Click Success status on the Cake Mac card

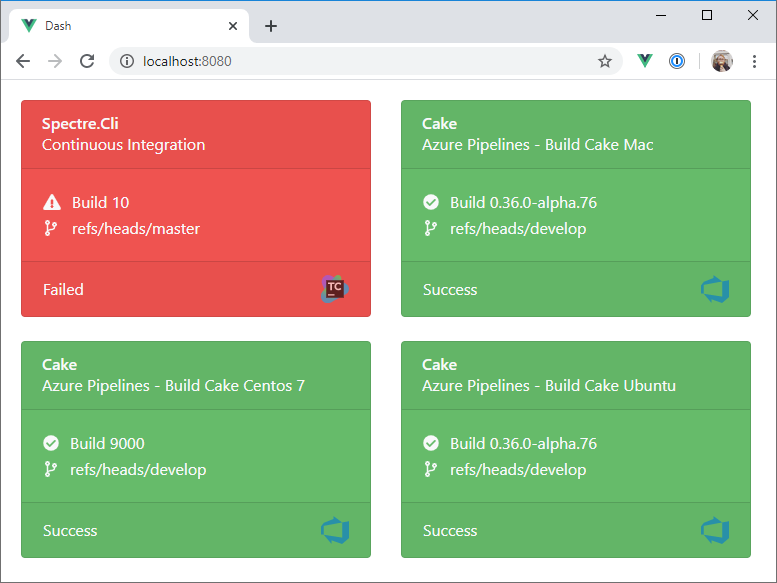(x=450, y=289)
